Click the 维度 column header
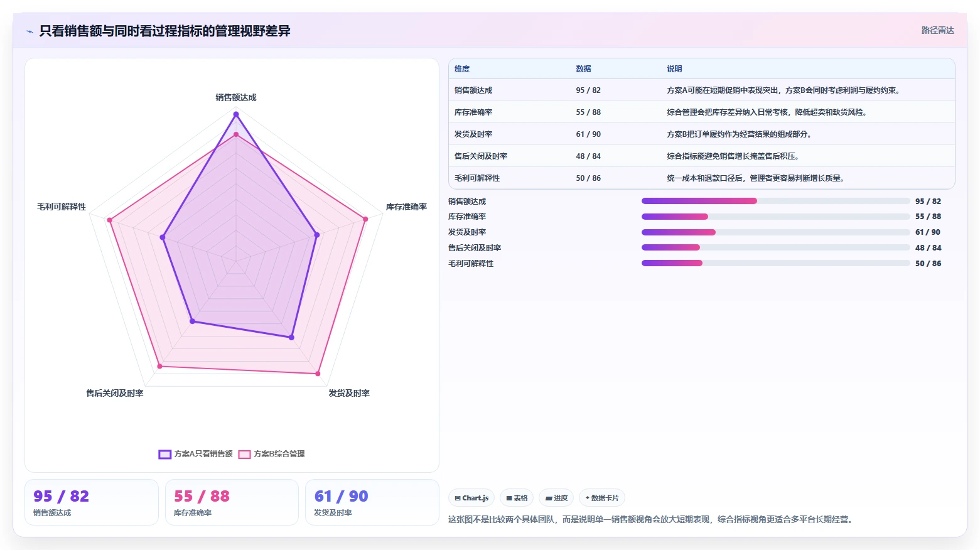Screen dimensions: 980x550 coord(462,69)
